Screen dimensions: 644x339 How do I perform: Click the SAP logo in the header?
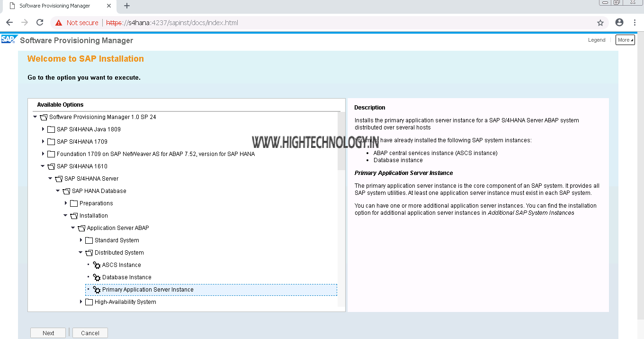(x=9, y=39)
